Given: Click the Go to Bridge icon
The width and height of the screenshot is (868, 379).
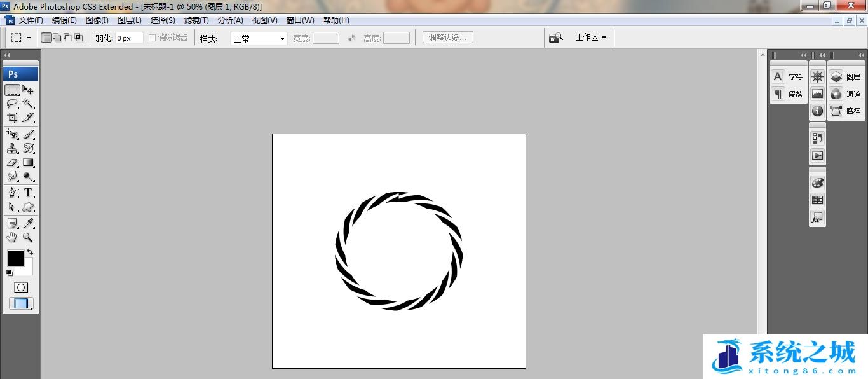Looking at the screenshot, I should point(556,38).
